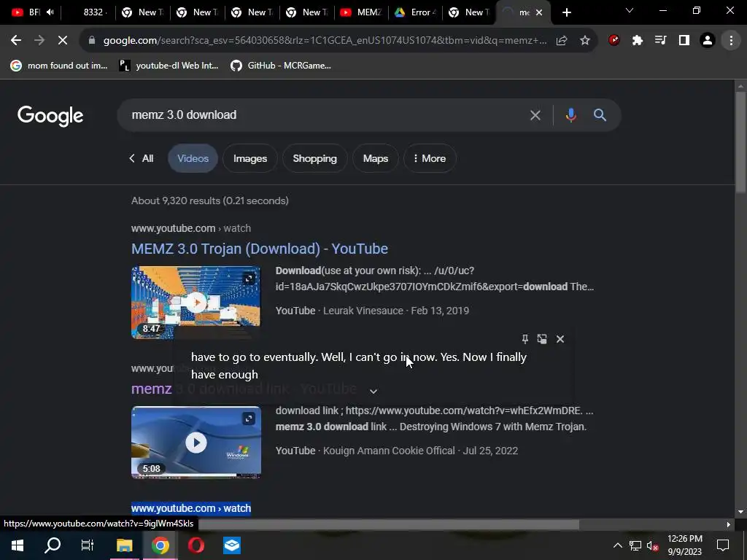Go back using the browser back arrow
The image size is (747, 560).
[16, 41]
